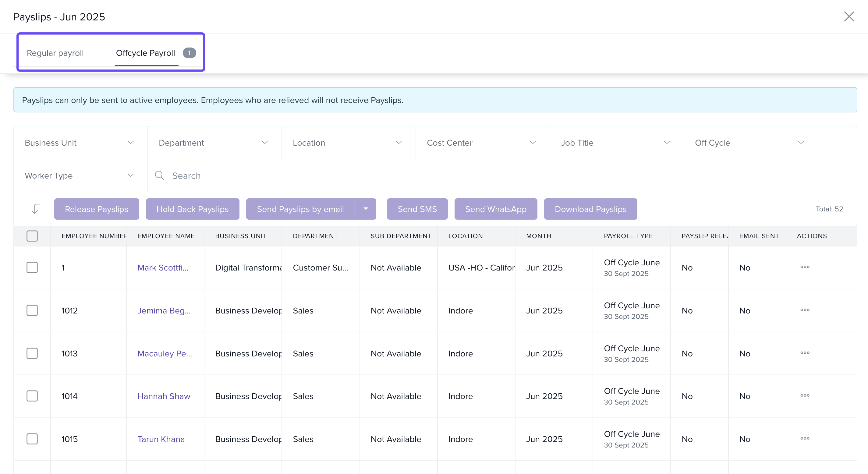Select the Offcycle Payroll tab

(x=146, y=53)
